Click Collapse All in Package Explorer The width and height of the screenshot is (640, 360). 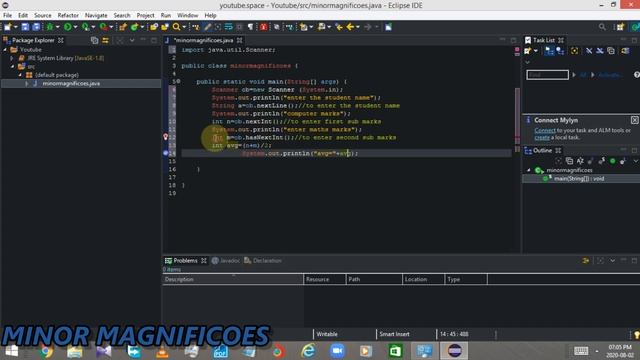pyautogui.click(x=95, y=40)
